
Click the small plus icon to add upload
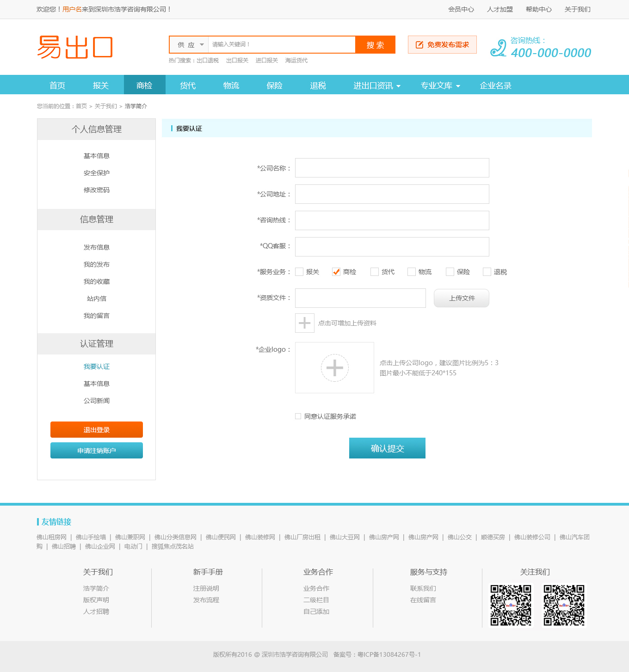pos(305,323)
